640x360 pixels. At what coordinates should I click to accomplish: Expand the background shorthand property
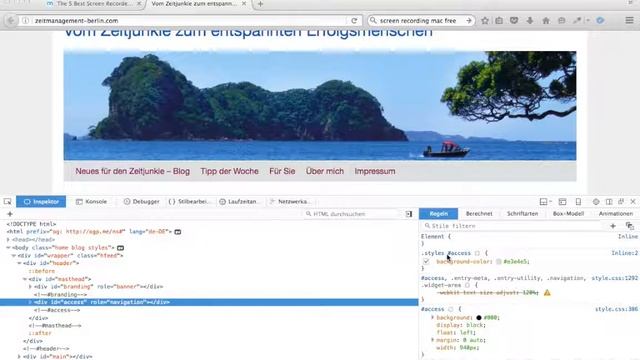[432, 318]
